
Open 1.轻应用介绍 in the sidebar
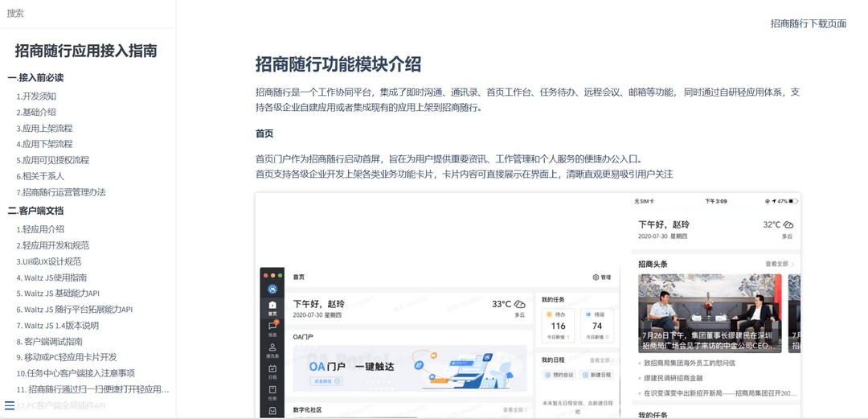click(40, 229)
